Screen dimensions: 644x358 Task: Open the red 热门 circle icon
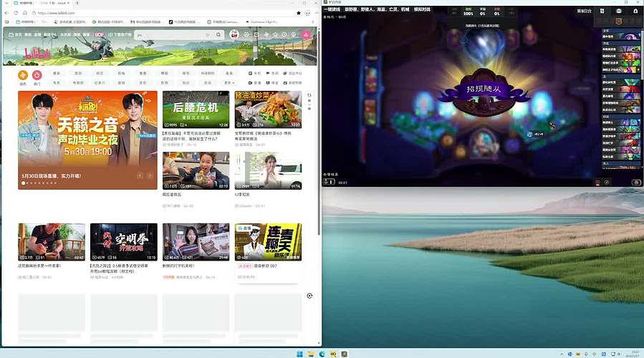[x=37, y=75]
